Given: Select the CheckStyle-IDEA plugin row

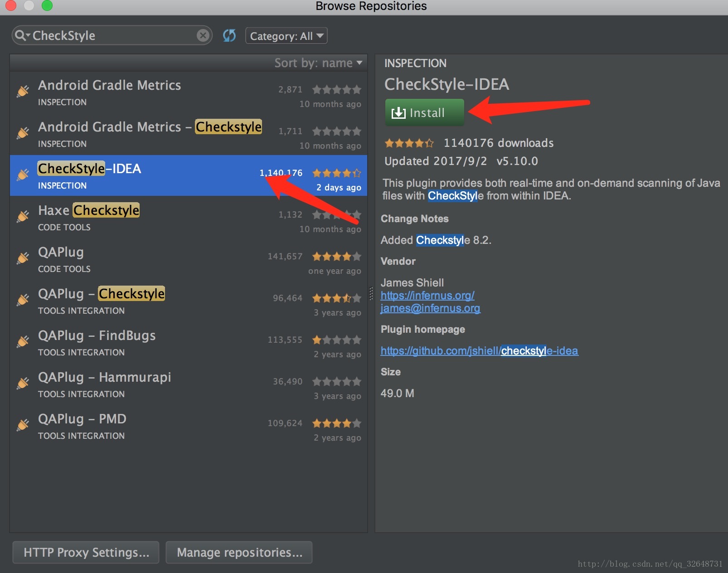Looking at the screenshot, I should 189,176.
